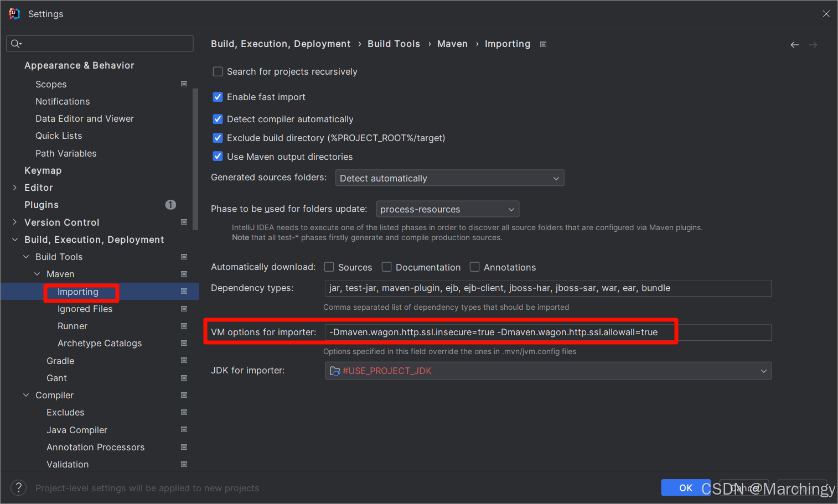Click project-level icon next to Scopes
The width and height of the screenshot is (838, 504).
click(x=184, y=84)
